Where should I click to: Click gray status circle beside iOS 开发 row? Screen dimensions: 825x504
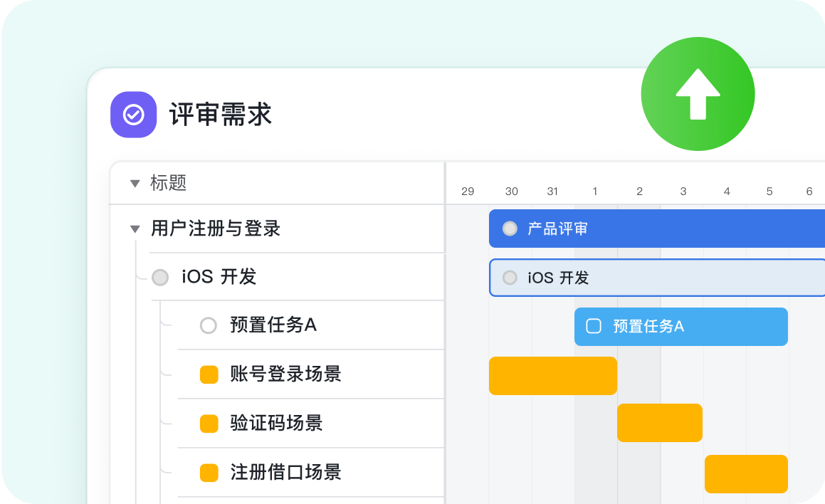[160, 277]
